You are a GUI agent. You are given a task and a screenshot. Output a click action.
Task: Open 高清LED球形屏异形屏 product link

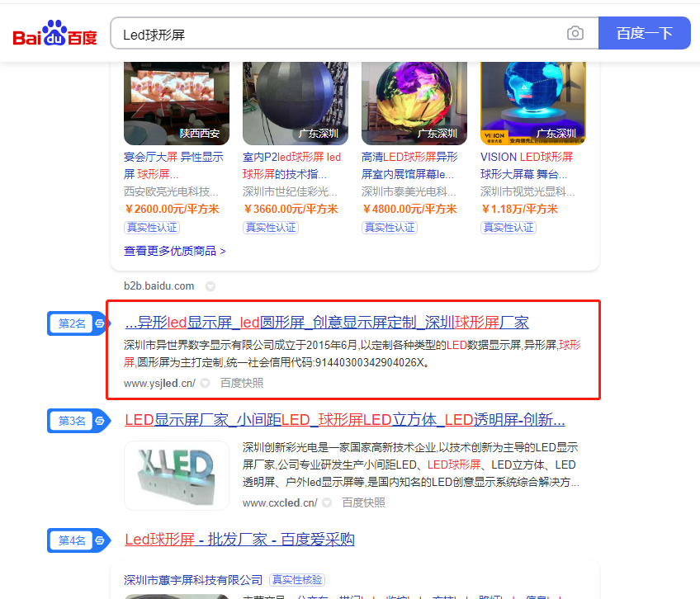(409, 165)
